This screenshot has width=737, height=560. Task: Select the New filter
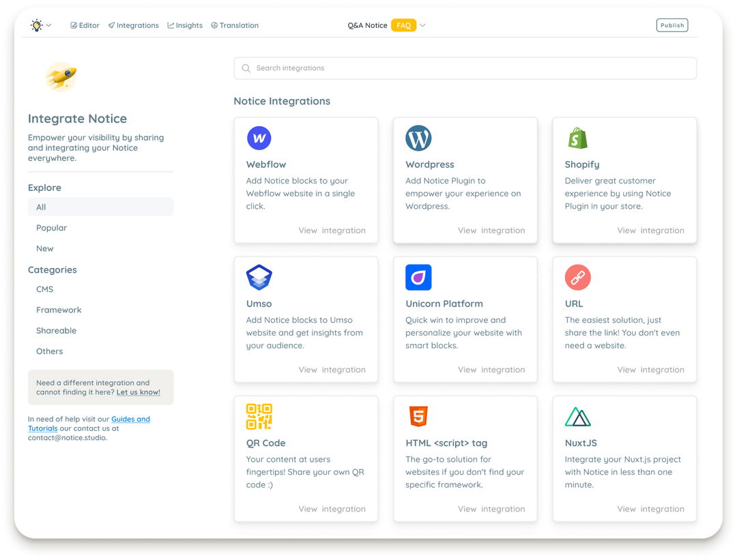click(x=44, y=248)
